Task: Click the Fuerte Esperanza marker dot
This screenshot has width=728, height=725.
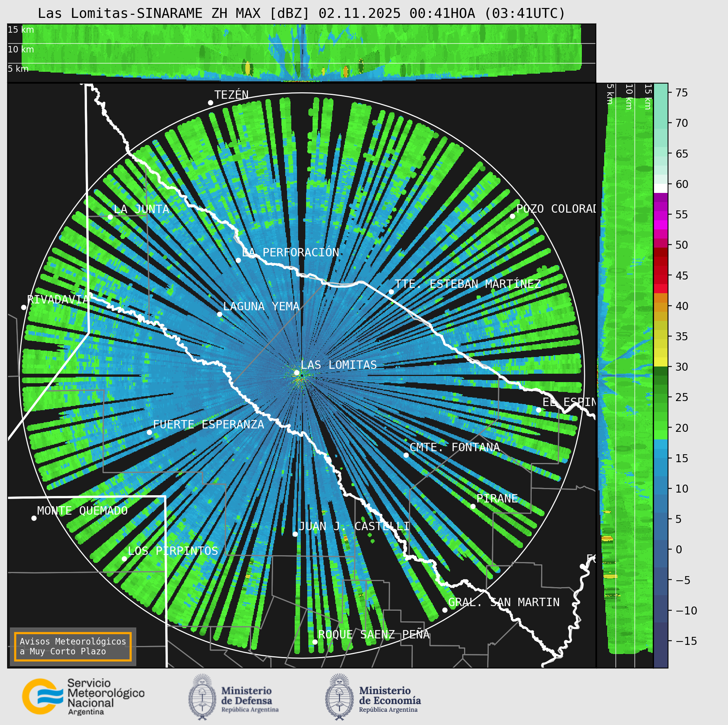Action: click(x=149, y=432)
